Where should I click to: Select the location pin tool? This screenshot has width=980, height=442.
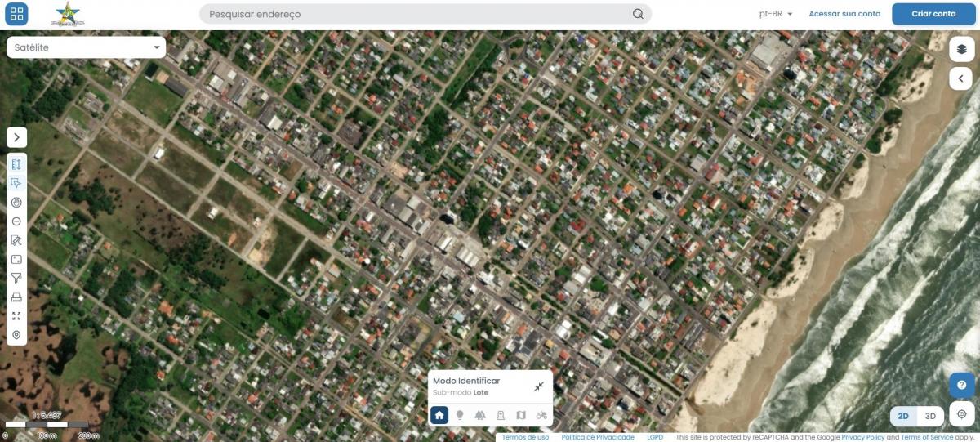pos(16,336)
